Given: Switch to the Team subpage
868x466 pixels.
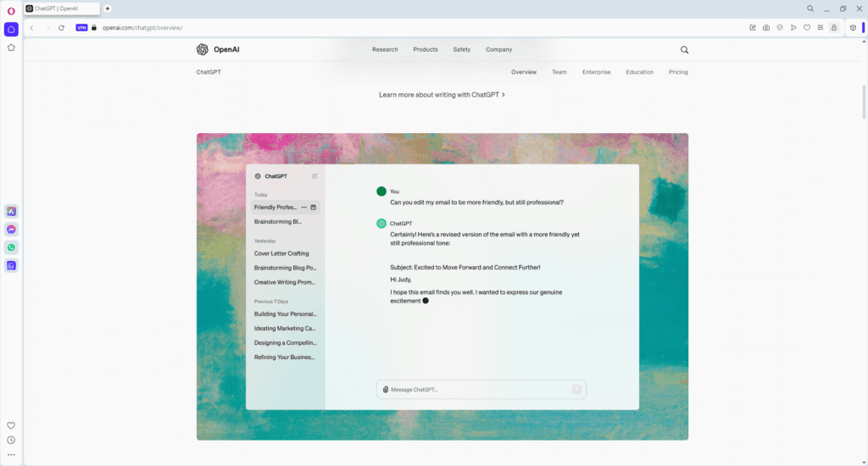Looking at the screenshot, I should (x=559, y=72).
